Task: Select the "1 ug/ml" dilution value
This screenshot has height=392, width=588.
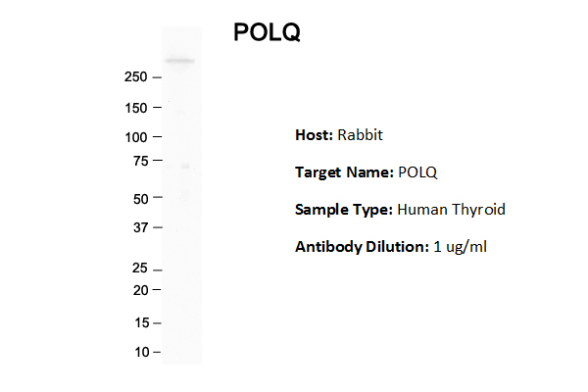Action: [460, 247]
